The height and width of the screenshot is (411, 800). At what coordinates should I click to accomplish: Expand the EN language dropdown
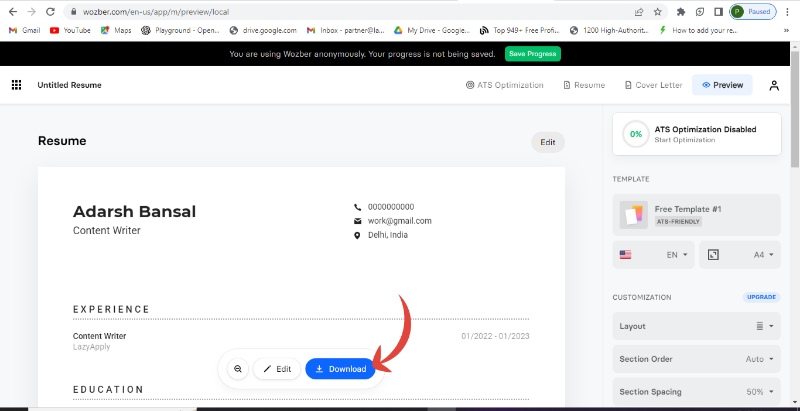654,255
